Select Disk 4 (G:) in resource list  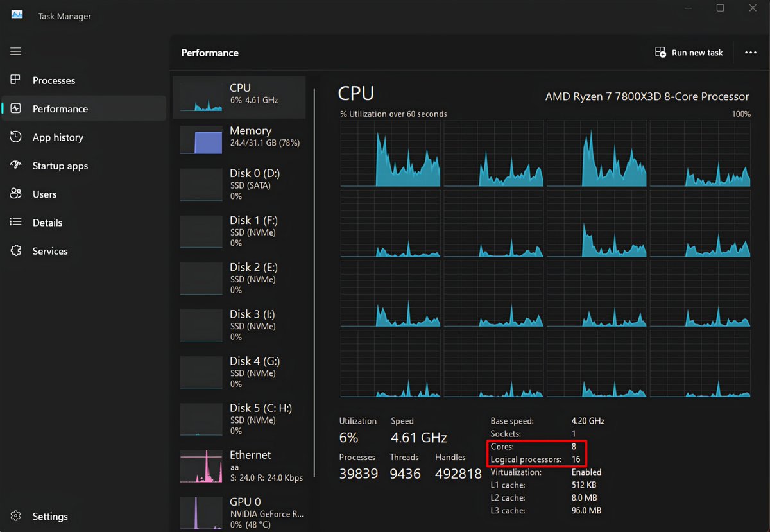[239, 373]
